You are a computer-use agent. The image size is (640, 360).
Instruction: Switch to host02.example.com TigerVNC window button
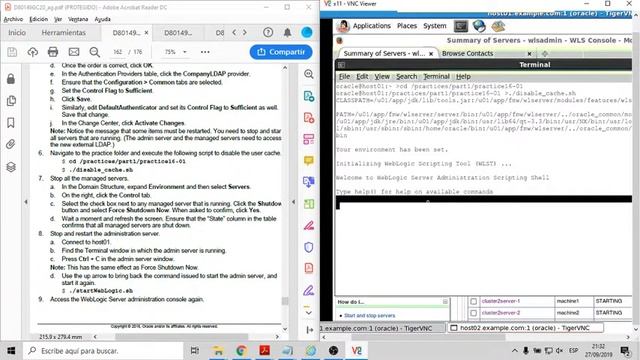tap(526, 328)
